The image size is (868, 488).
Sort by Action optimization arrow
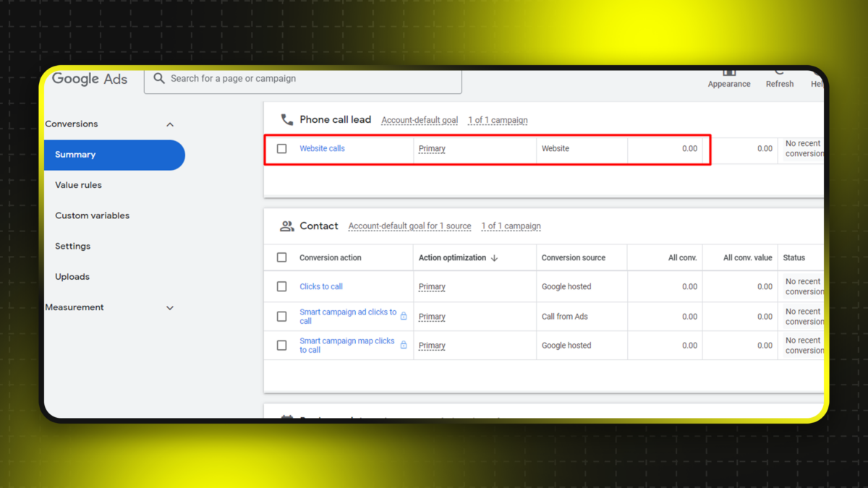pos(494,258)
